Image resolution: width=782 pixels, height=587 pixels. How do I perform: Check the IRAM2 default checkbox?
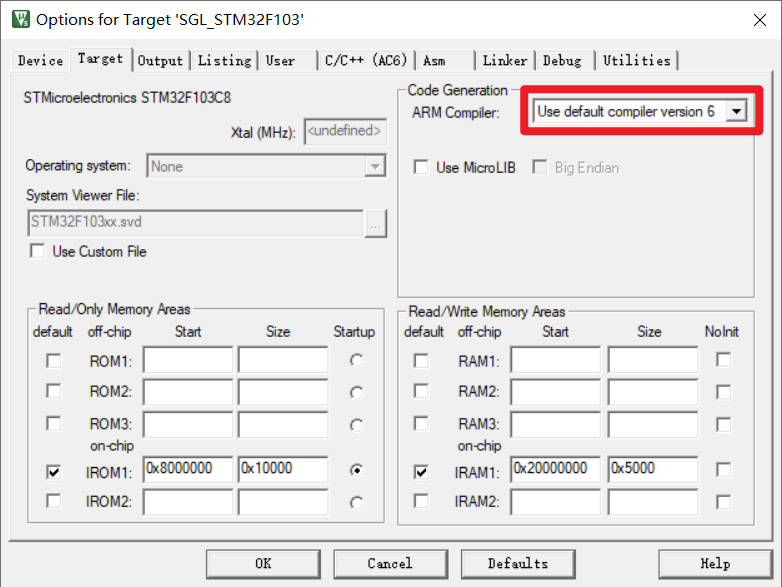click(x=421, y=500)
